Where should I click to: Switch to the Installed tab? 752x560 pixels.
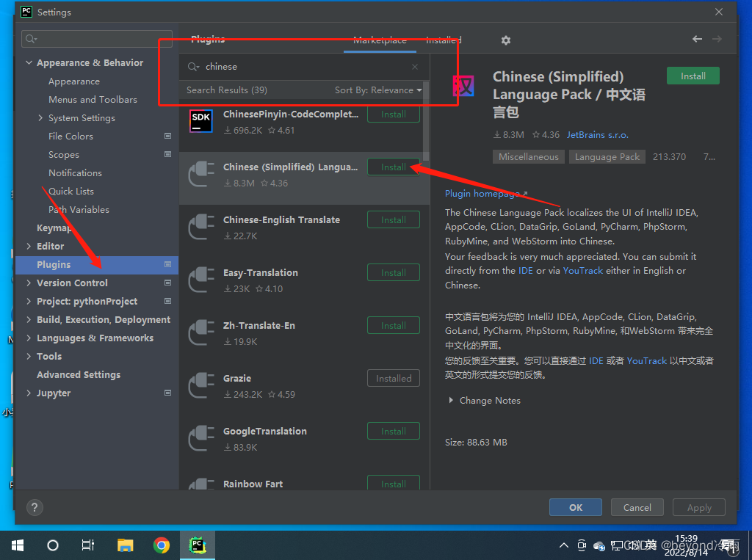coord(444,40)
